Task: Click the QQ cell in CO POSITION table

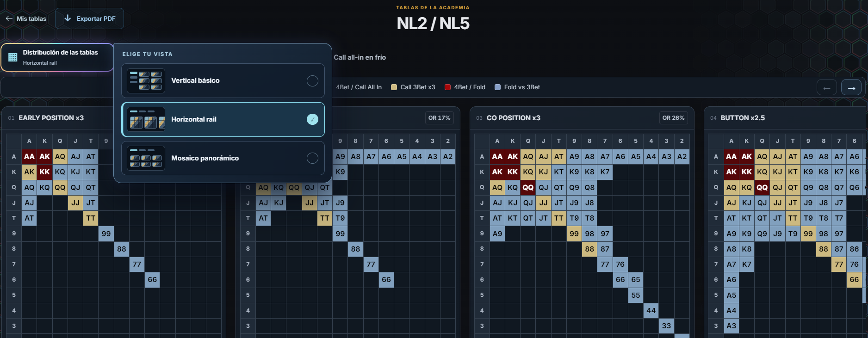Action: [x=528, y=187]
